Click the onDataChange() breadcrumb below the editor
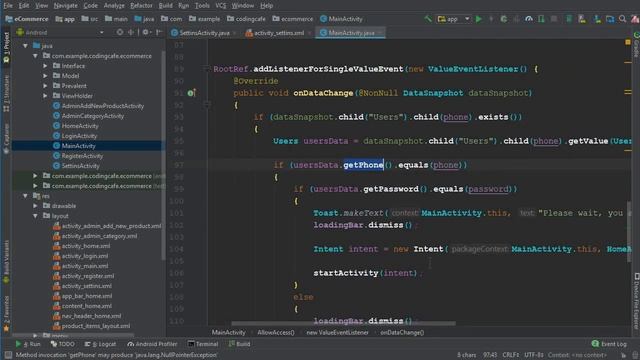Image resolution: width=640 pixels, height=360 pixels. [x=402, y=333]
